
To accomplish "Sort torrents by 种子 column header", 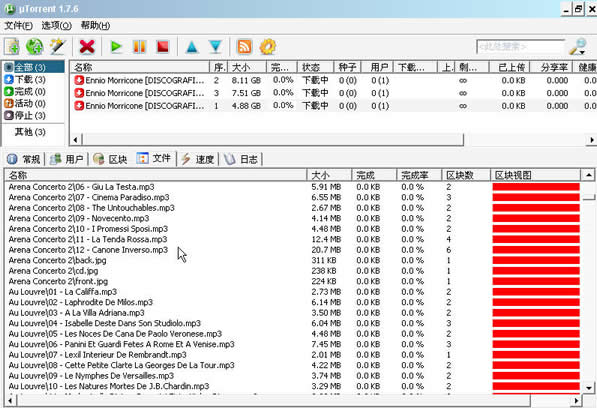I will point(347,67).
